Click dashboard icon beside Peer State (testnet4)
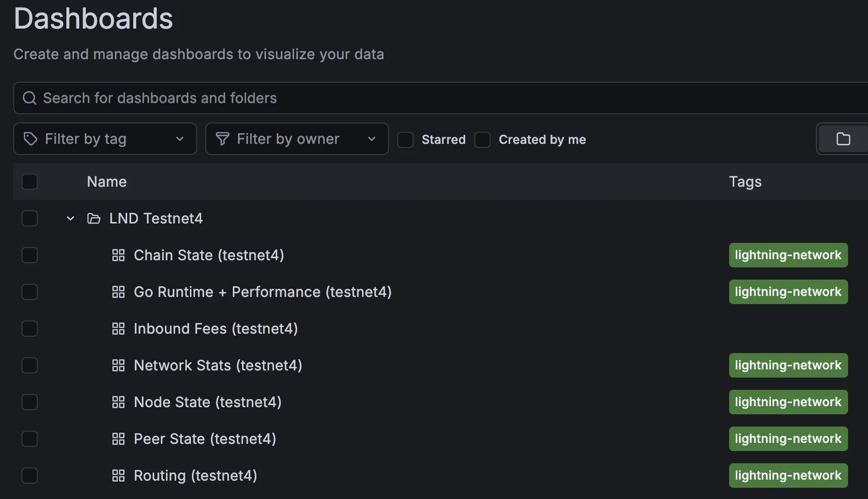Image resolution: width=868 pixels, height=499 pixels. (118, 439)
